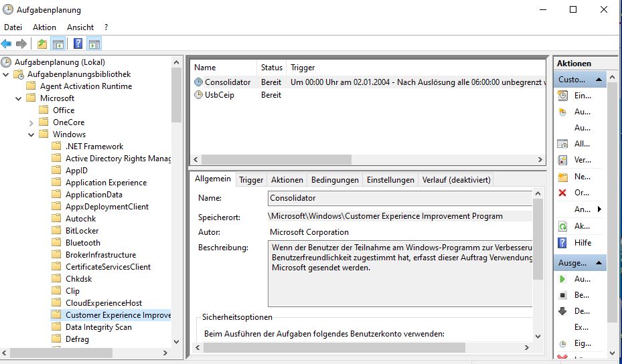Click the Name field containing Consolidator

pos(400,198)
